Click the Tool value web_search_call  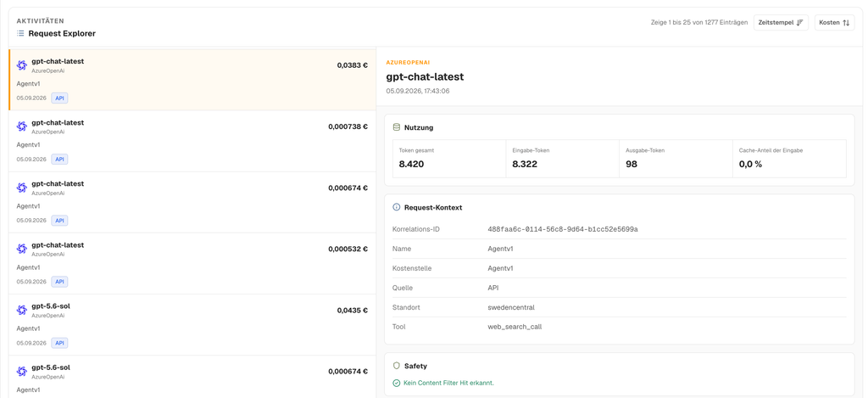coord(515,327)
